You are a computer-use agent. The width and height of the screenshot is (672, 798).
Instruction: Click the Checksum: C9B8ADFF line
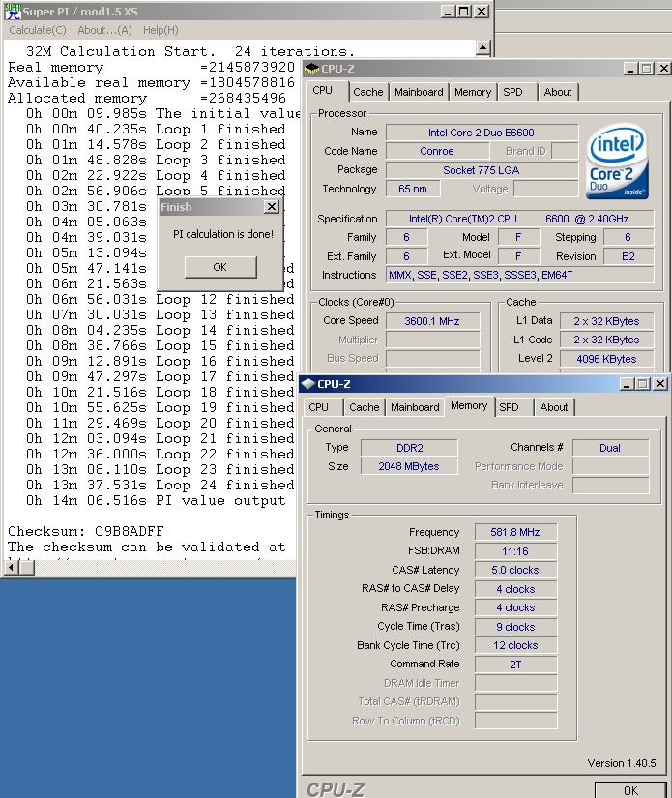[x=86, y=531]
